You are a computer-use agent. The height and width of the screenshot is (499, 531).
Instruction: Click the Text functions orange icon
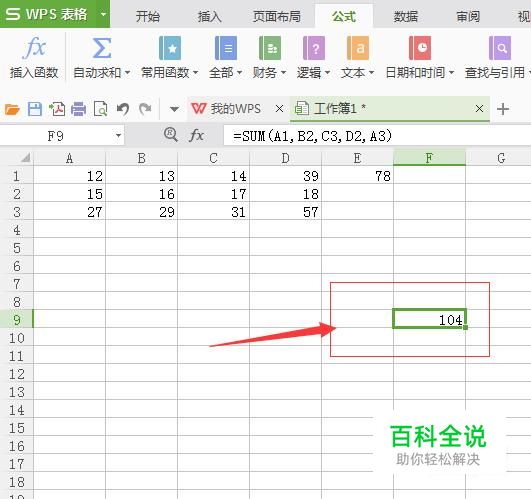[x=358, y=48]
